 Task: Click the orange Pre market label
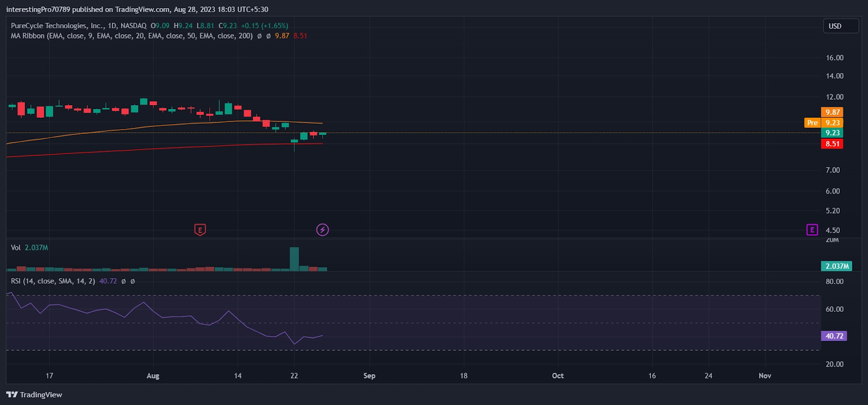coord(812,123)
